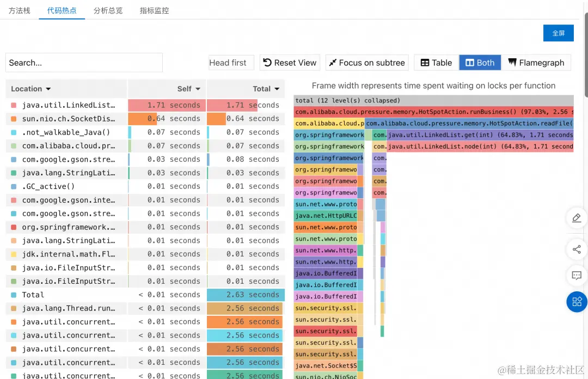This screenshot has height=379, width=588.
Task: Open the 指标监控 tab
Action: pyautogui.click(x=154, y=10)
